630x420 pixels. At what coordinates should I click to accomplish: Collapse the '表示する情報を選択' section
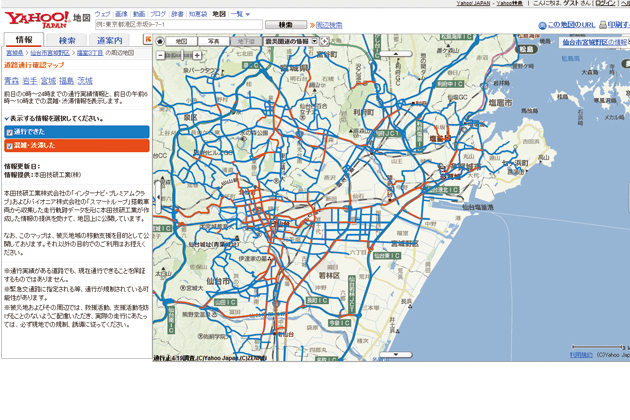click(6, 118)
